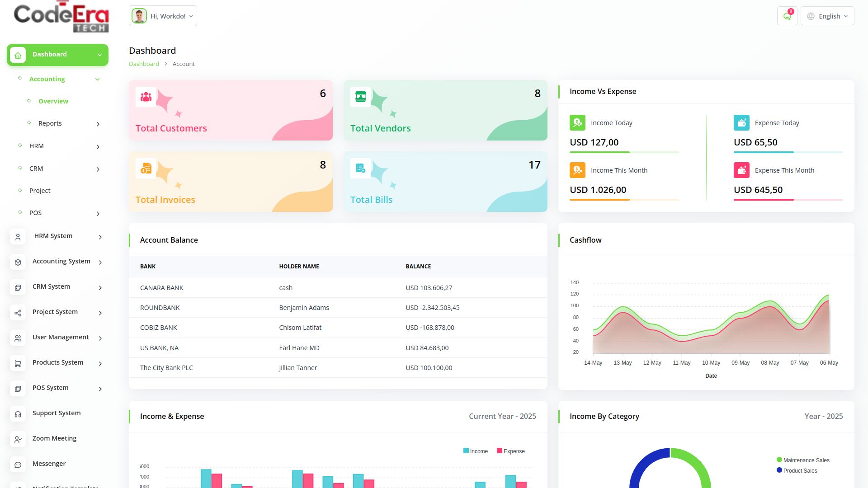Click the Product Sales blue legend swatch
The height and width of the screenshot is (488, 868).
point(779,470)
